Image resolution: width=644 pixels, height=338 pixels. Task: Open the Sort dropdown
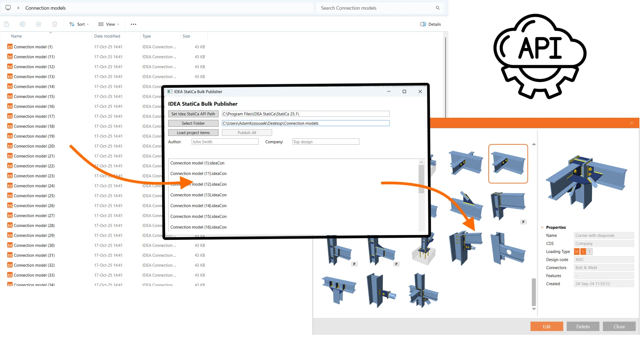79,24
